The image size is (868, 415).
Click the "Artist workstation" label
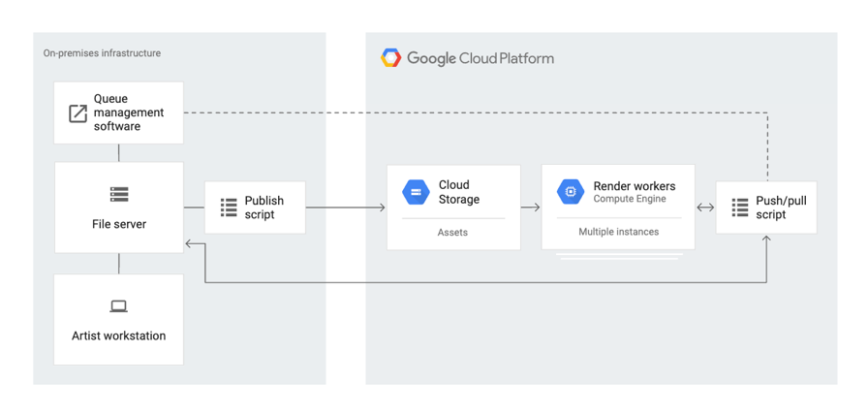[x=118, y=335]
